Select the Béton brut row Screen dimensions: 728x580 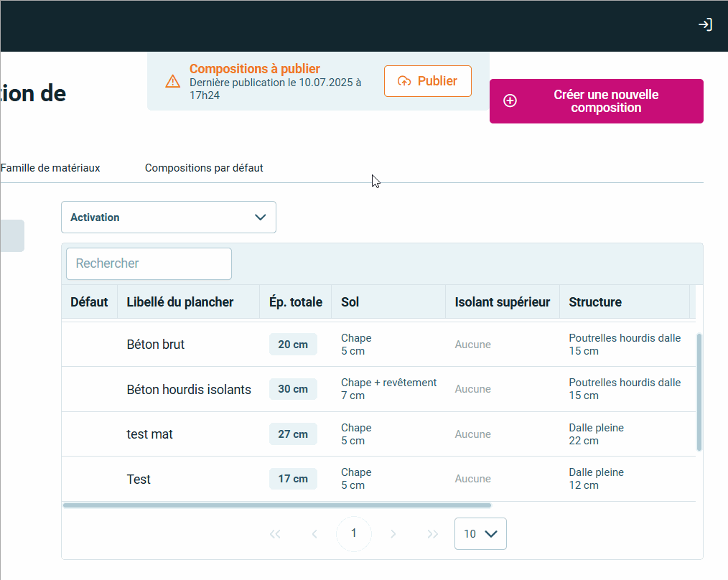156,345
